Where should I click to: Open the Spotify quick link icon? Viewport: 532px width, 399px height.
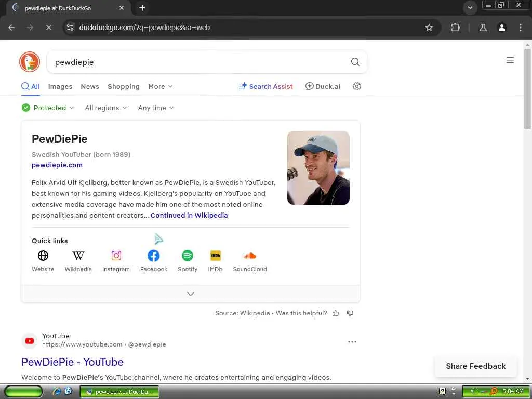tap(187, 256)
